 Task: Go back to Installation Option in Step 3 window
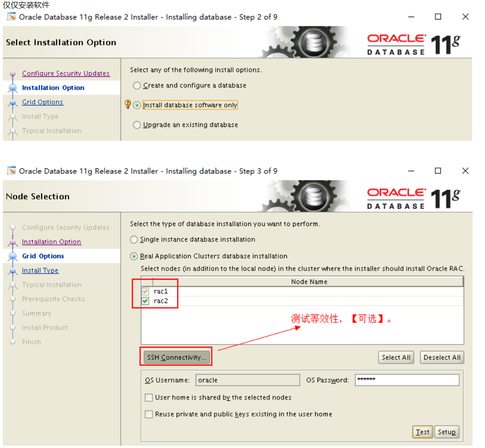[x=52, y=242]
